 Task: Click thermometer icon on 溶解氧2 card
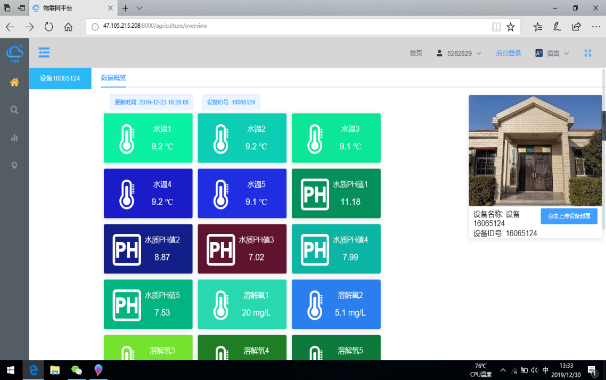tap(315, 305)
